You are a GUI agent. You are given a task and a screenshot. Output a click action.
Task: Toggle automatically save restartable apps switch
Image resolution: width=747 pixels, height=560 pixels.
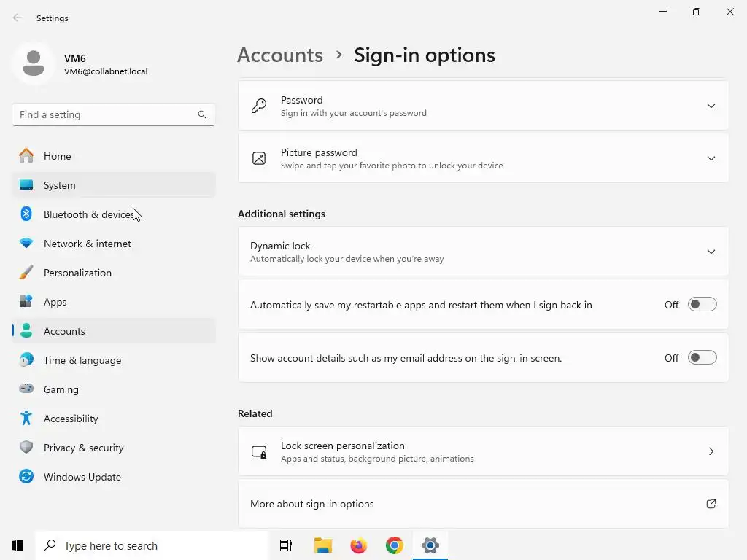tap(703, 304)
